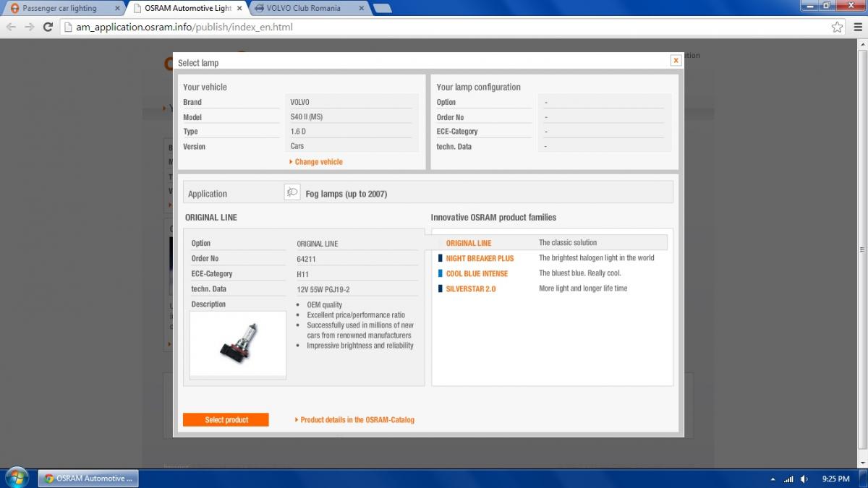The height and width of the screenshot is (488, 868).
Task: Click the 'Application' label
Action: click(208, 194)
